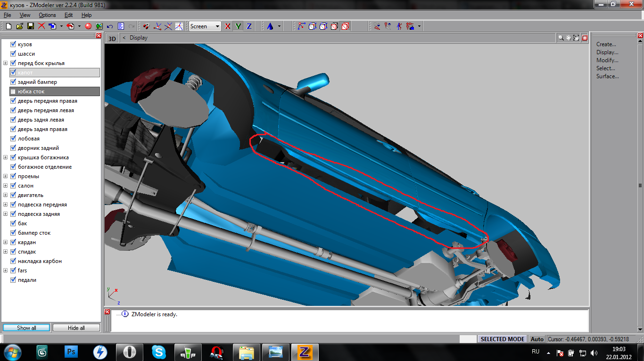Launch Photoshop from the taskbar
Viewport: 644px width, 361px height.
[72, 352]
